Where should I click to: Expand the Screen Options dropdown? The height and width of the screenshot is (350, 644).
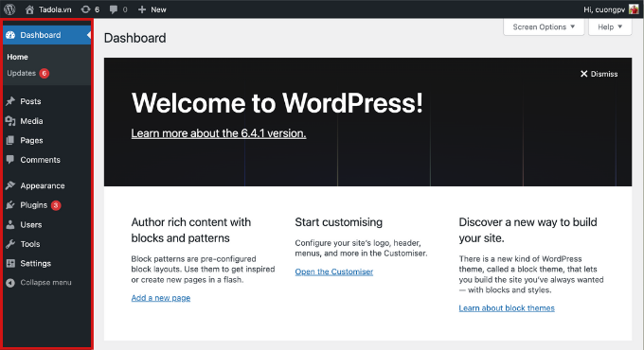tap(544, 27)
